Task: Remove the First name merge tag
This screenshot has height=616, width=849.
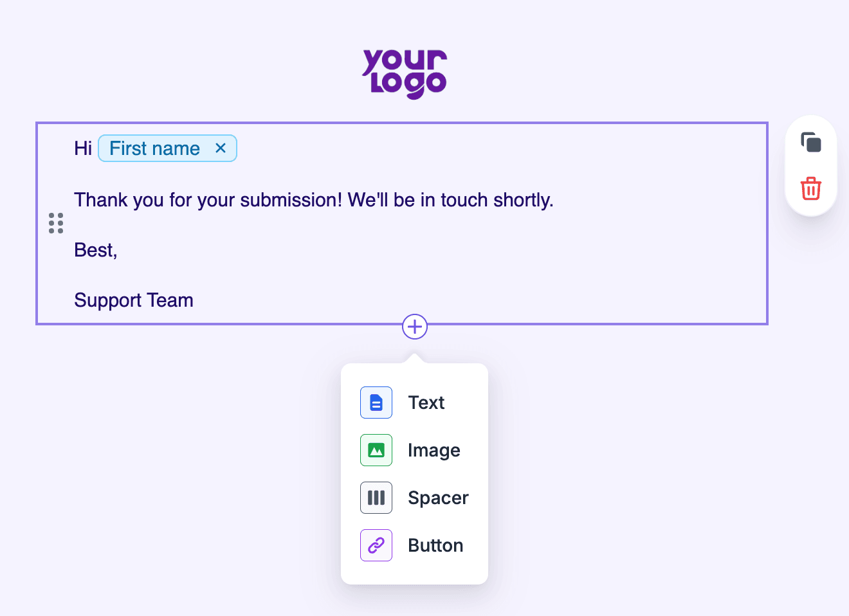Action: [x=221, y=148]
